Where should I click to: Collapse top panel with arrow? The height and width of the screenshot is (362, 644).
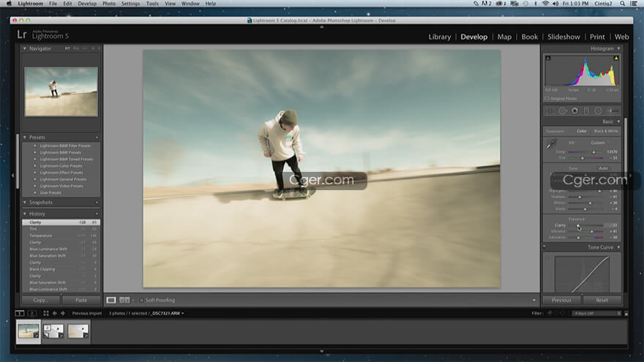[321, 27]
